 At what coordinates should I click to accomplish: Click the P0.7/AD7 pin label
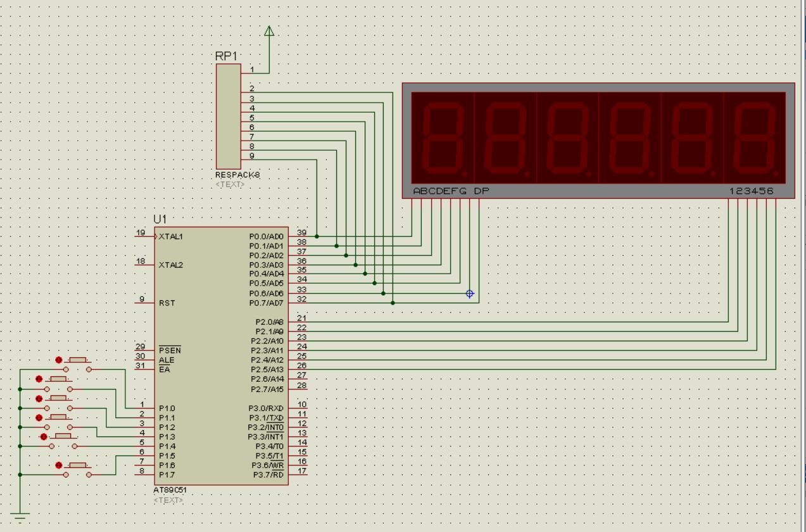[x=267, y=303]
